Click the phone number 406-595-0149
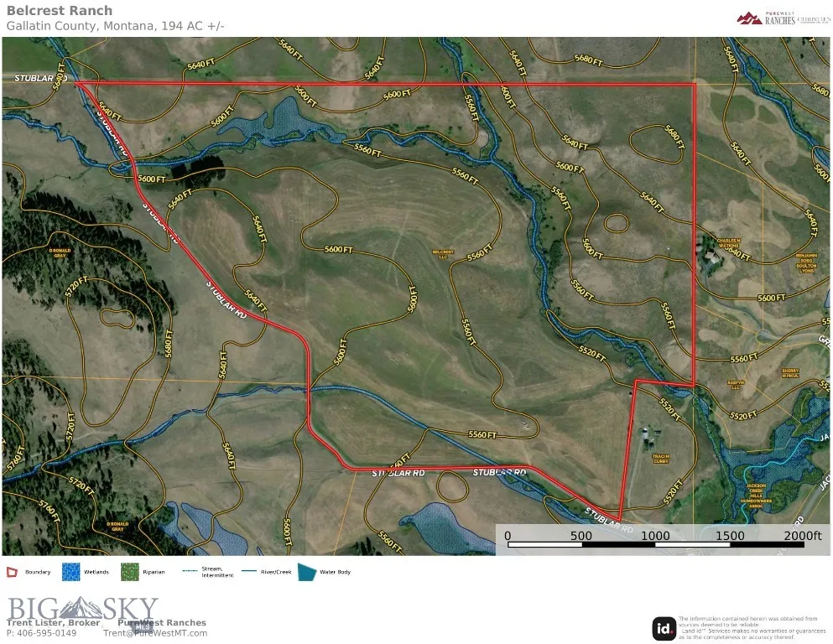This screenshot has height=644, width=833. point(42,633)
